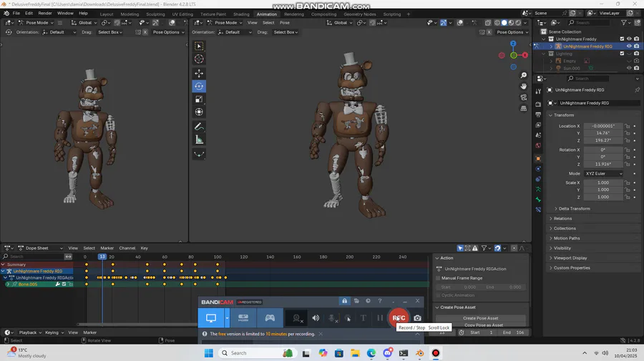Switch perspective/orthographic grid icon
644x361 pixels.
pos(524,109)
